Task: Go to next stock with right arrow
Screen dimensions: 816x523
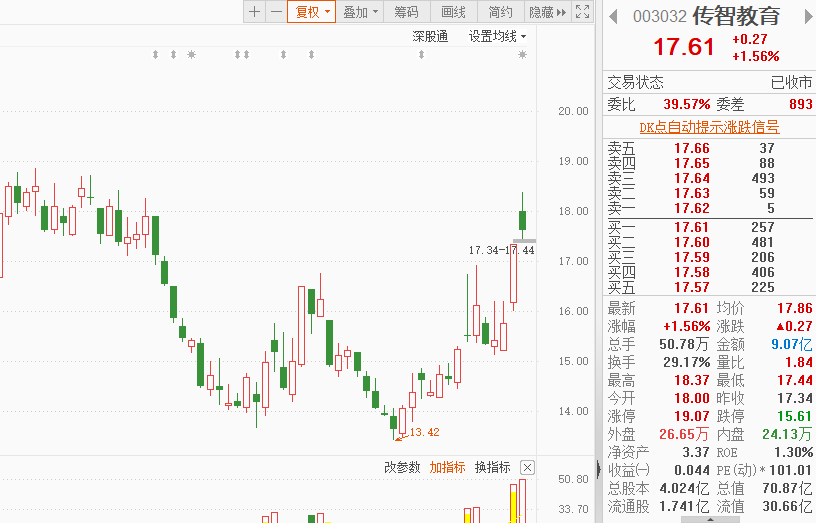Action: point(809,17)
